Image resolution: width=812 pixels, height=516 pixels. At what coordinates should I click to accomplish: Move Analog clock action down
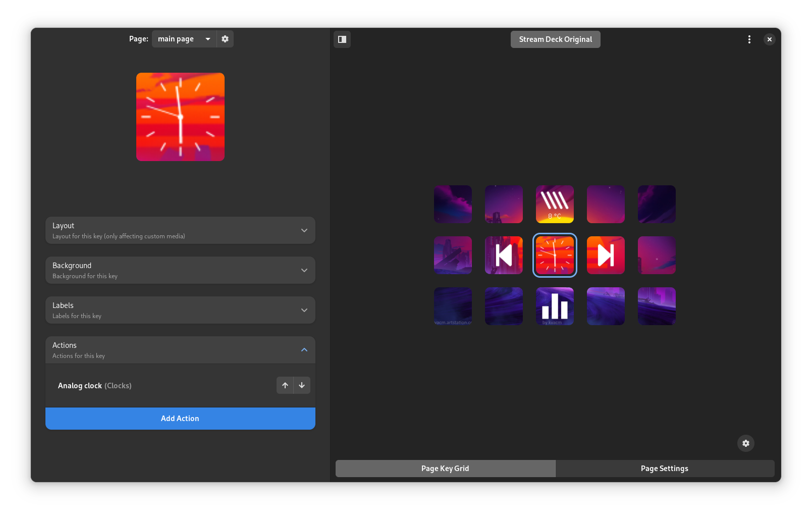point(302,385)
